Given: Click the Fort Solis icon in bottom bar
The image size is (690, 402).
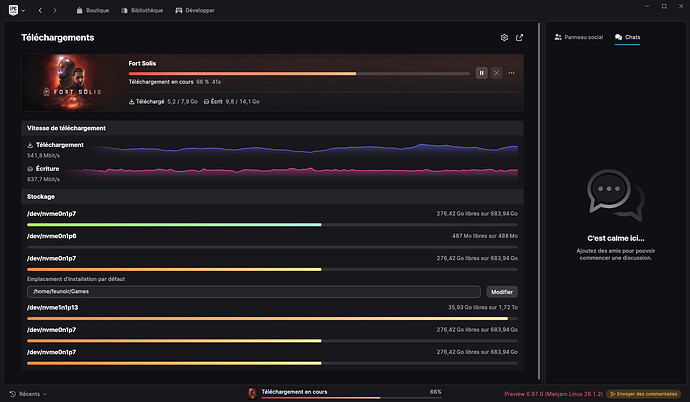Looking at the screenshot, I should (252, 393).
